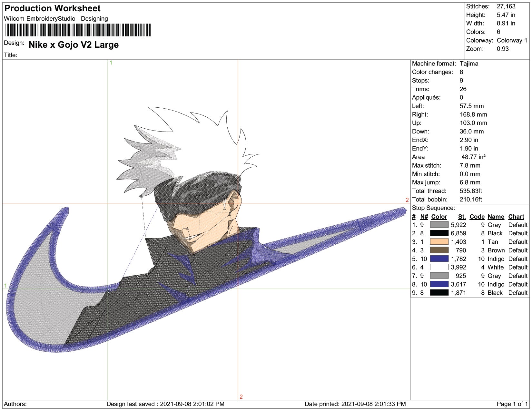Click 'Wilcom EmbroideryStudio - Designing' text

(56, 19)
